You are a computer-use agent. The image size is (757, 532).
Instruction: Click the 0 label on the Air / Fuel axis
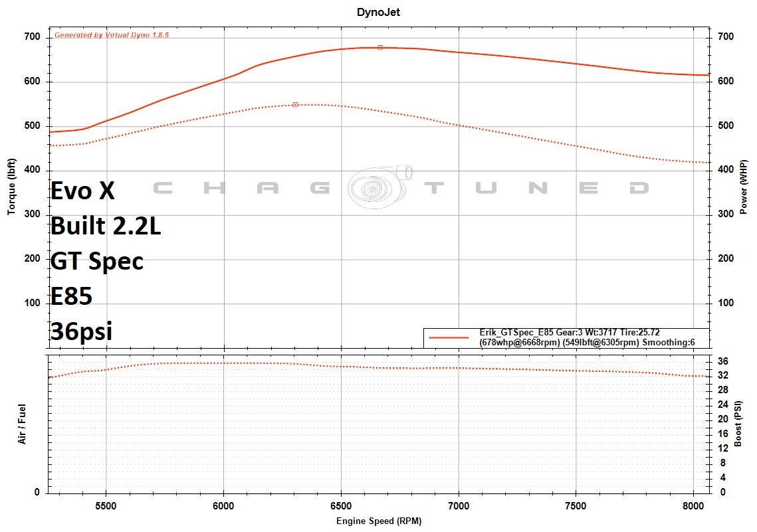point(37,492)
